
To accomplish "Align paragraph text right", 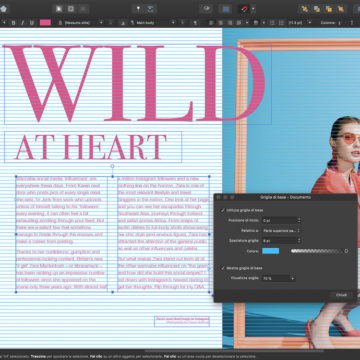I will 230,23.
